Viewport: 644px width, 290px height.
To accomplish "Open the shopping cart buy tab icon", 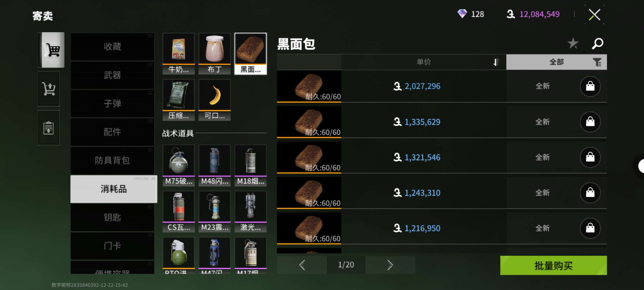I will (x=51, y=50).
